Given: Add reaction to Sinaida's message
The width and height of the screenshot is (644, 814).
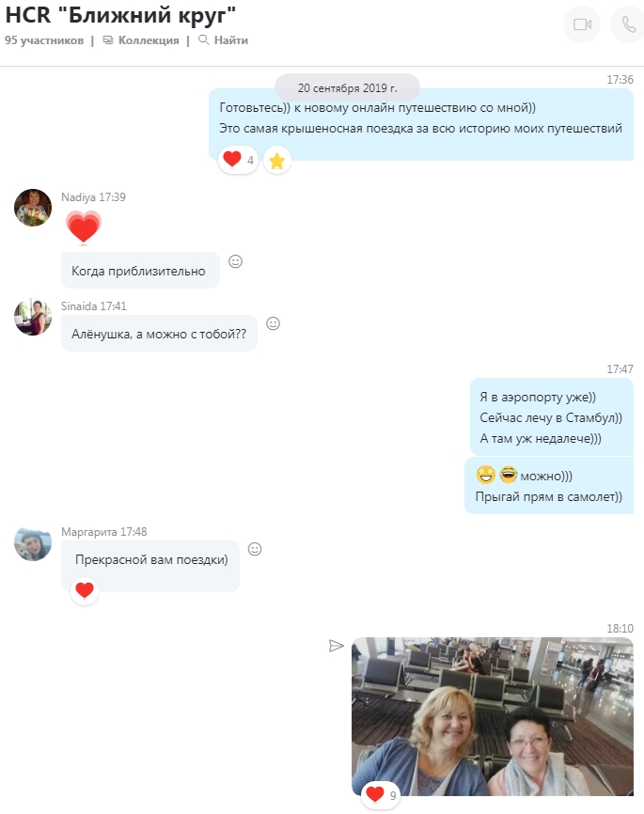Looking at the screenshot, I should 274,323.
